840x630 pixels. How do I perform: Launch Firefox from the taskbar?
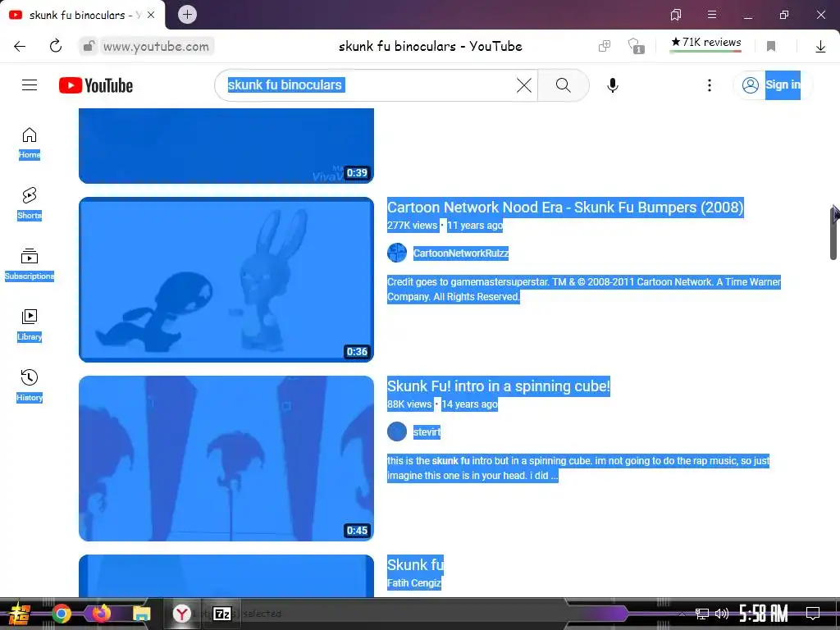click(101, 614)
